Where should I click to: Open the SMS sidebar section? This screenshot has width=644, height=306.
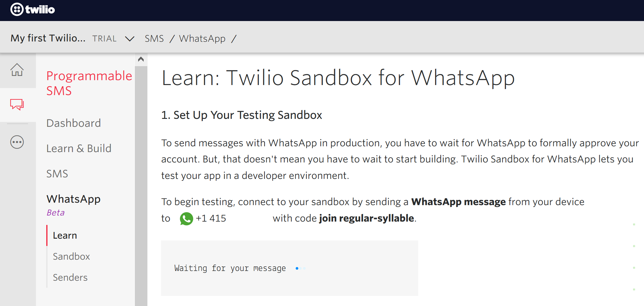click(x=57, y=174)
